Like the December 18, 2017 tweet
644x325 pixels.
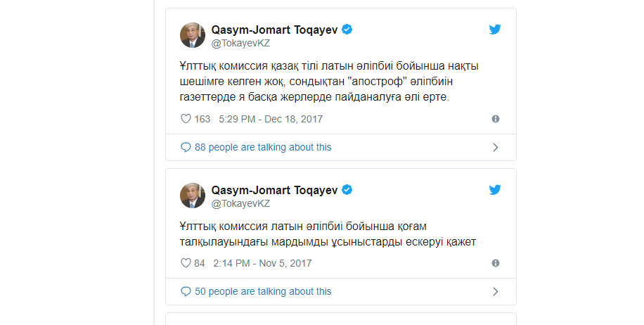pyautogui.click(x=186, y=119)
